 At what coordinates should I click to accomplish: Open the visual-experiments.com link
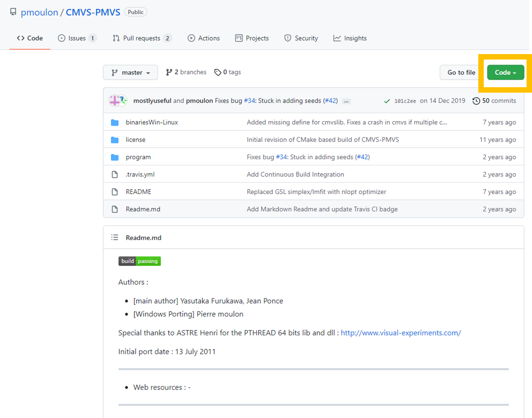tap(401, 333)
